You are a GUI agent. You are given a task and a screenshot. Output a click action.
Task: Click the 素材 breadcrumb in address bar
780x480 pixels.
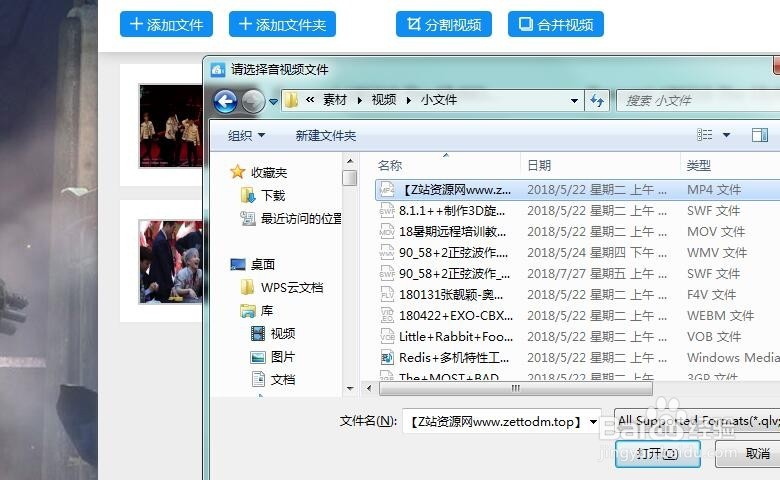(x=334, y=100)
